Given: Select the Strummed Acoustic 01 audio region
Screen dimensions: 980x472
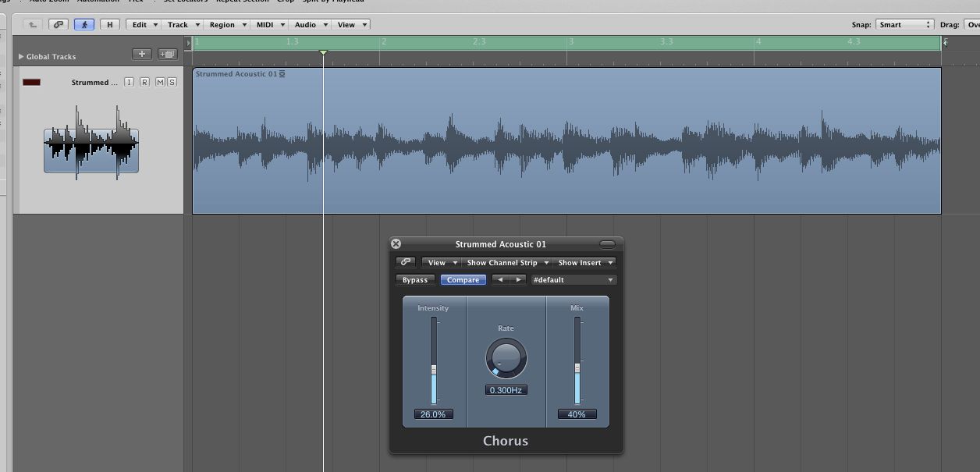Looking at the screenshot, I should [x=566, y=140].
